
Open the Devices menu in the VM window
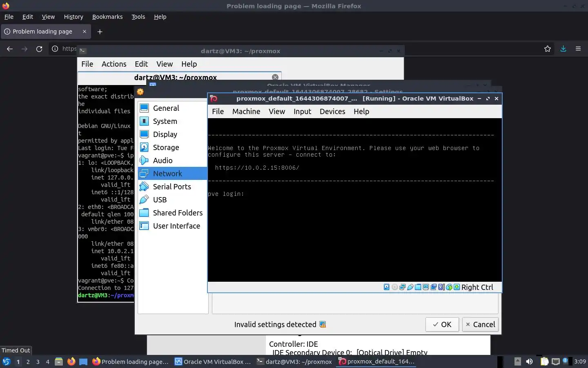coord(332,111)
